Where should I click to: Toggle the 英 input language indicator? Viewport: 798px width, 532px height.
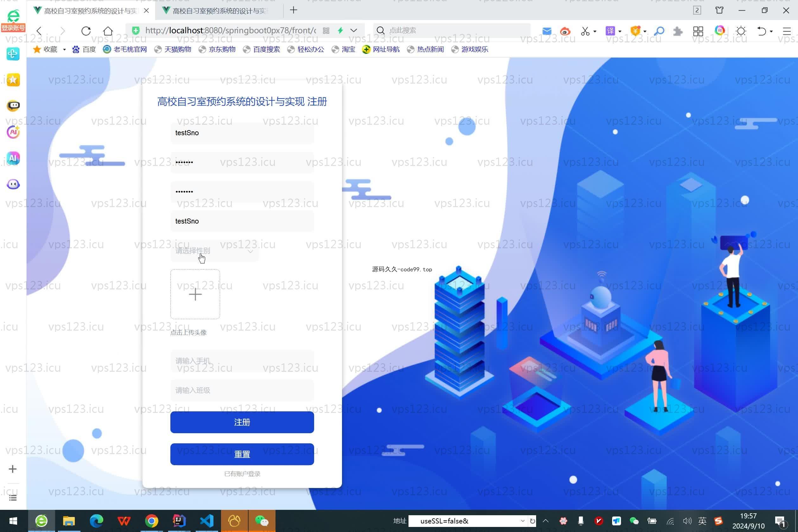point(702,521)
